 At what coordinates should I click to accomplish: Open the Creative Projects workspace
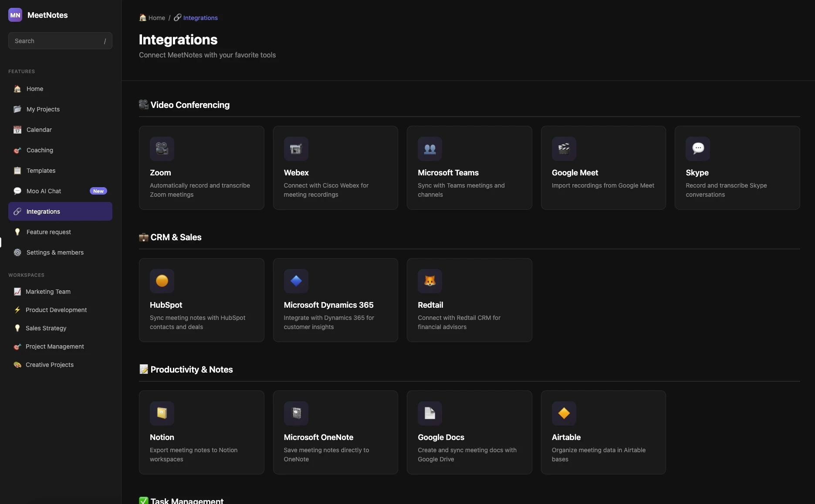pos(60,365)
